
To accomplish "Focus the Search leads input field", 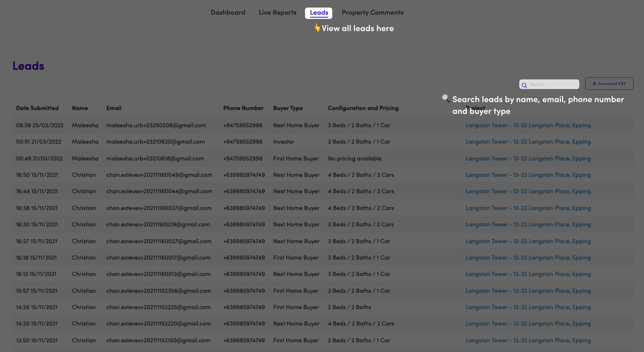I will coord(552,84).
